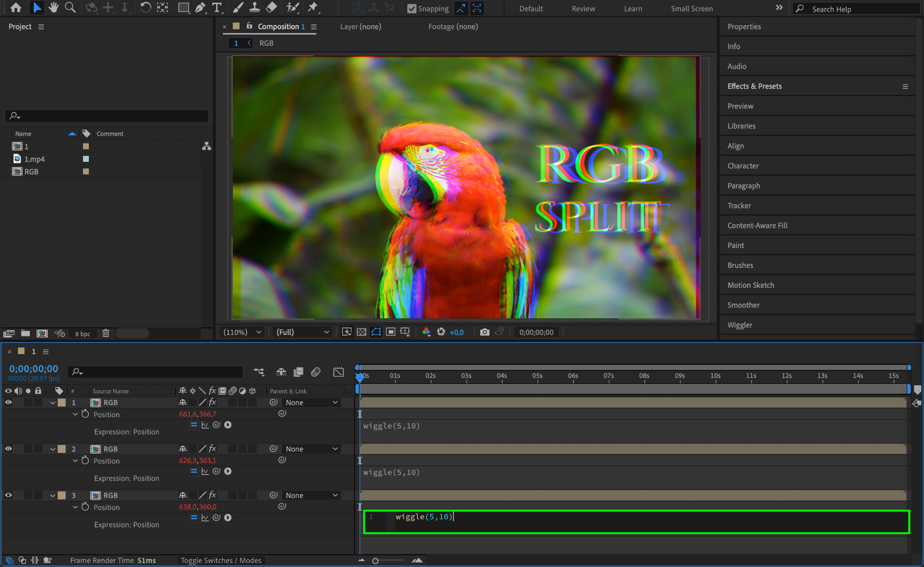Switch to the Review workspace
Image resolution: width=924 pixels, height=567 pixels.
[583, 9]
